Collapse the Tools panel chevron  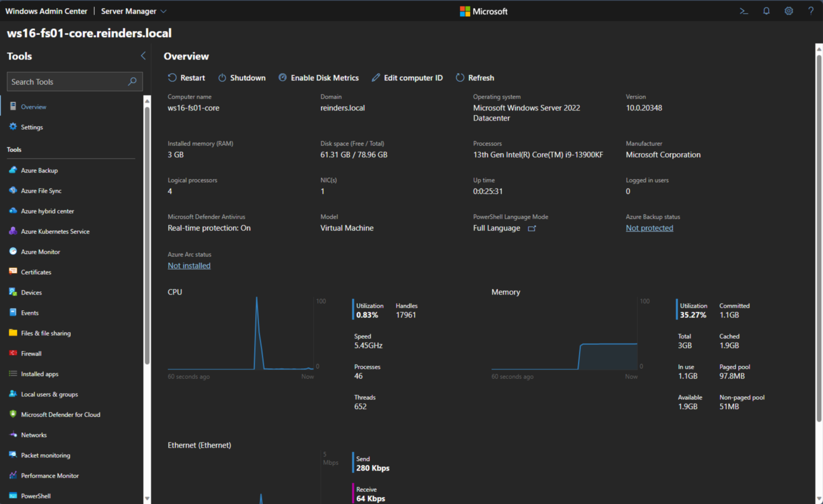point(143,56)
